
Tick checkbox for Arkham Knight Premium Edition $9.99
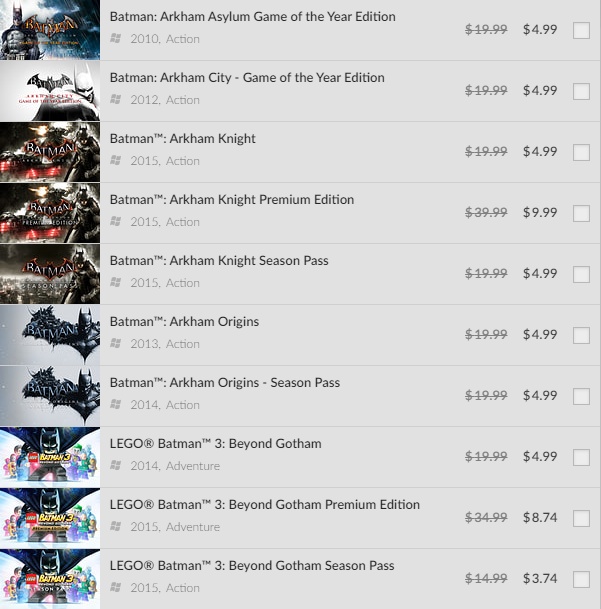pyautogui.click(x=581, y=213)
